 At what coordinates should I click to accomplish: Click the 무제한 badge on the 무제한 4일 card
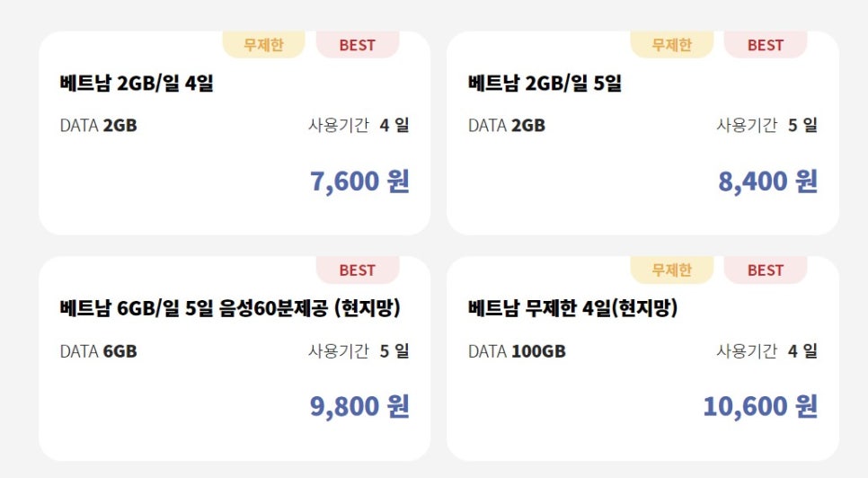(672, 270)
